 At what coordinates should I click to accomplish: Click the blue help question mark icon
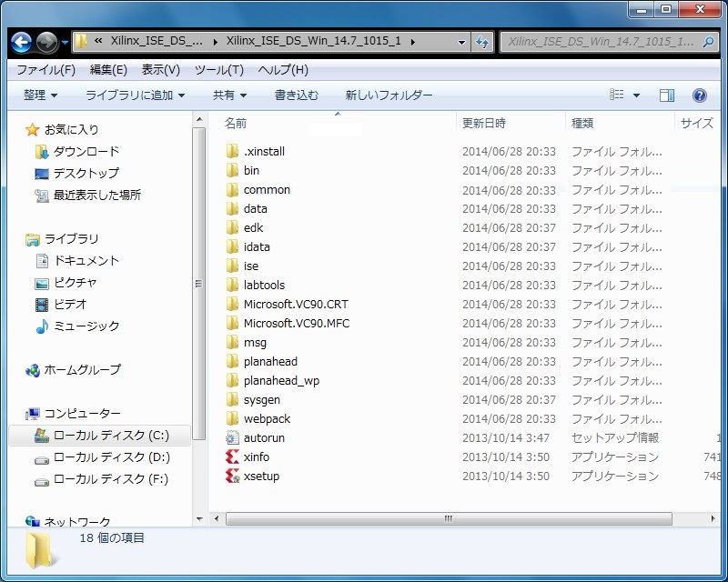(699, 95)
